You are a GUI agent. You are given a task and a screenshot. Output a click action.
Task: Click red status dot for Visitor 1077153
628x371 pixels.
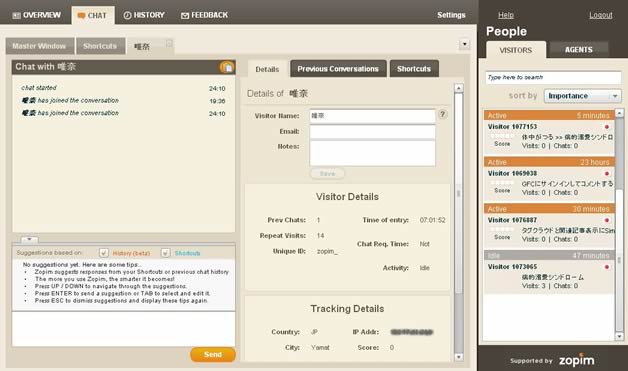(607, 127)
